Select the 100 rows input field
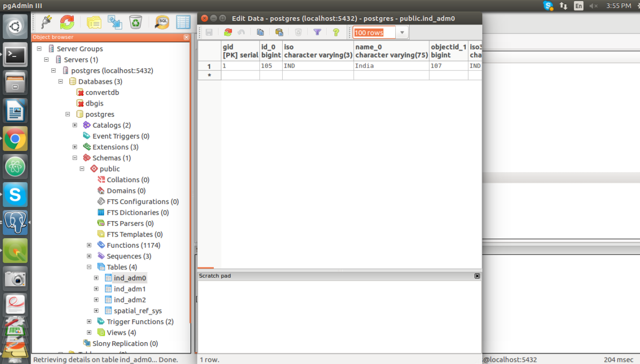Image resolution: width=640 pixels, height=364 pixels. (x=372, y=32)
